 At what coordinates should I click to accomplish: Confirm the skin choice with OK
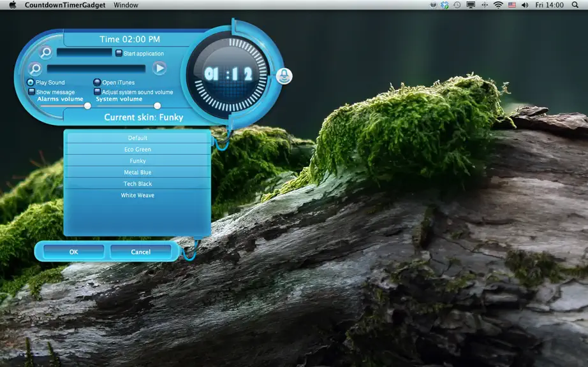73,252
